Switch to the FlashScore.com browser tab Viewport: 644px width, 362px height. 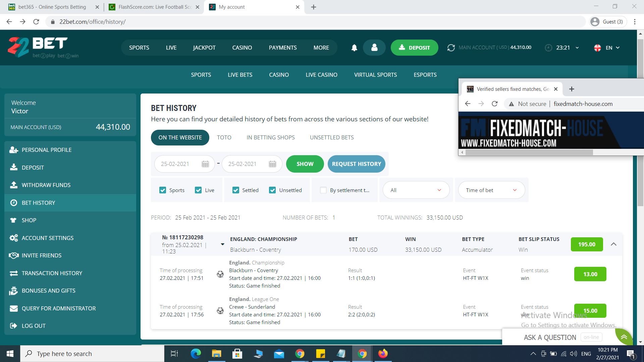click(154, 7)
